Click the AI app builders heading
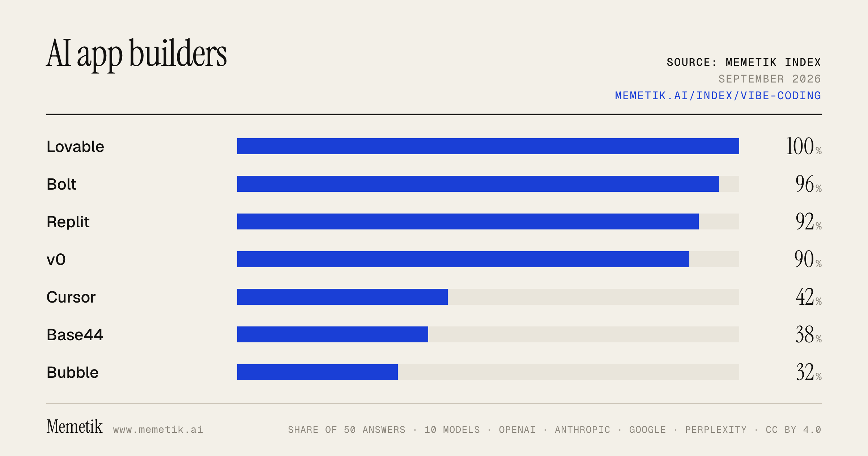Viewport: 868px width, 456px height. pos(136,54)
